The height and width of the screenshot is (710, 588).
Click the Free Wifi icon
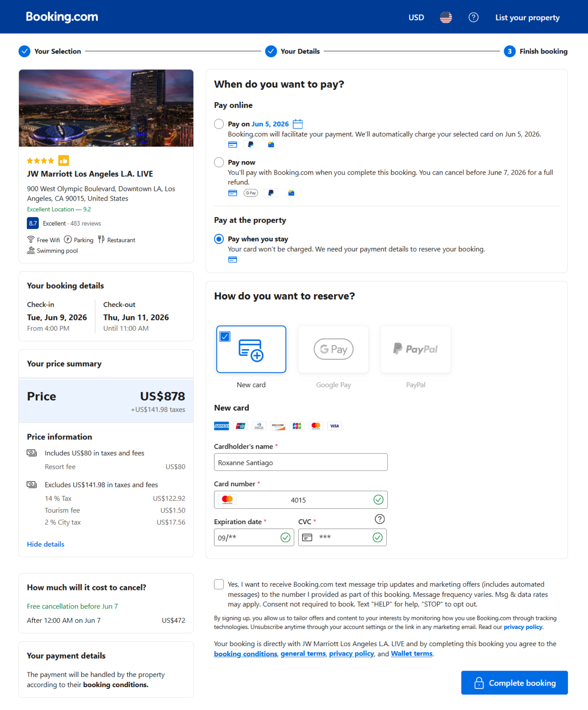pyautogui.click(x=31, y=239)
